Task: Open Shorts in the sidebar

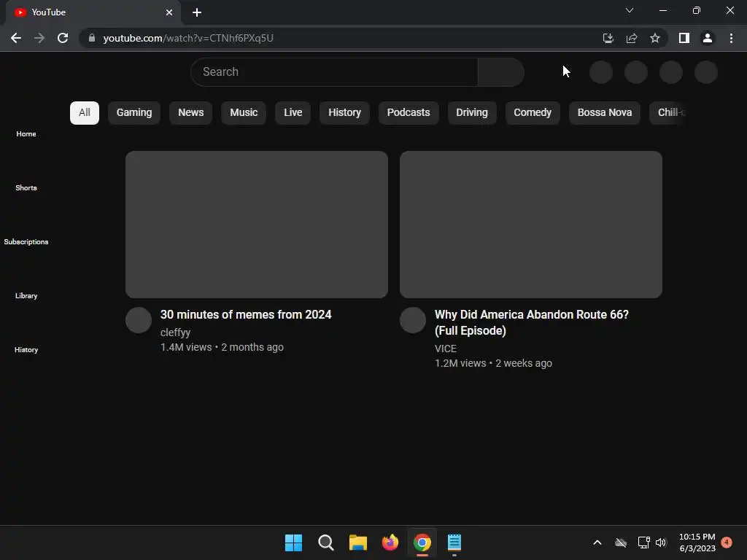Action: pyautogui.click(x=26, y=187)
